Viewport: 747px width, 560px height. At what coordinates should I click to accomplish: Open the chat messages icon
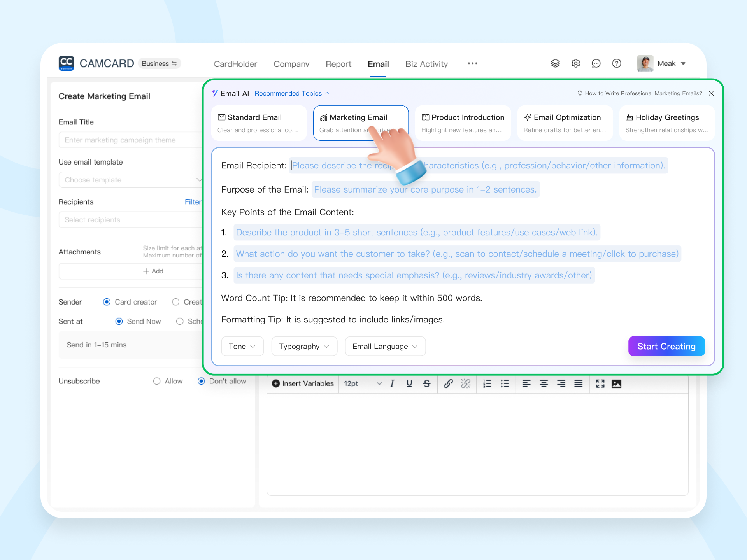click(596, 63)
